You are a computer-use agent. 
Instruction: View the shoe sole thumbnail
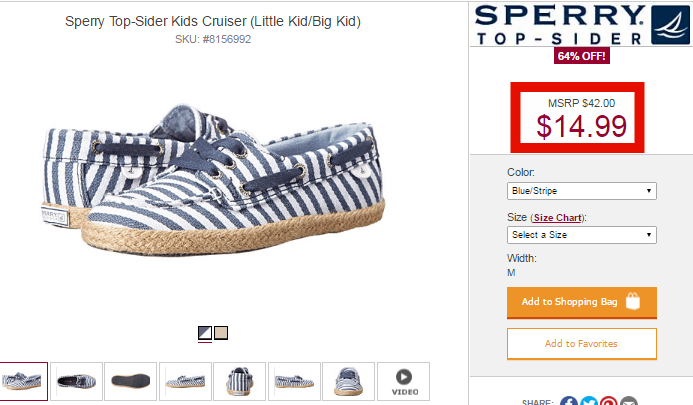point(131,382)
